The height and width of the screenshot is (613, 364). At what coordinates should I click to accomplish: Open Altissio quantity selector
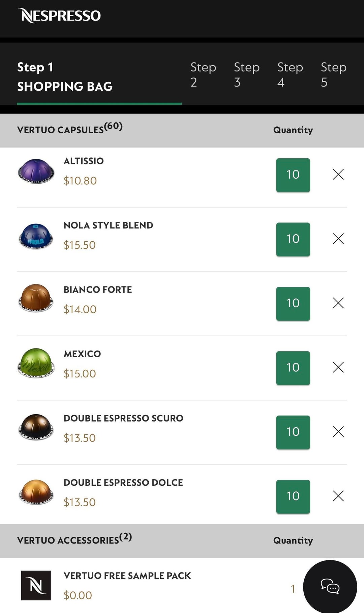[x=293, y=175]
